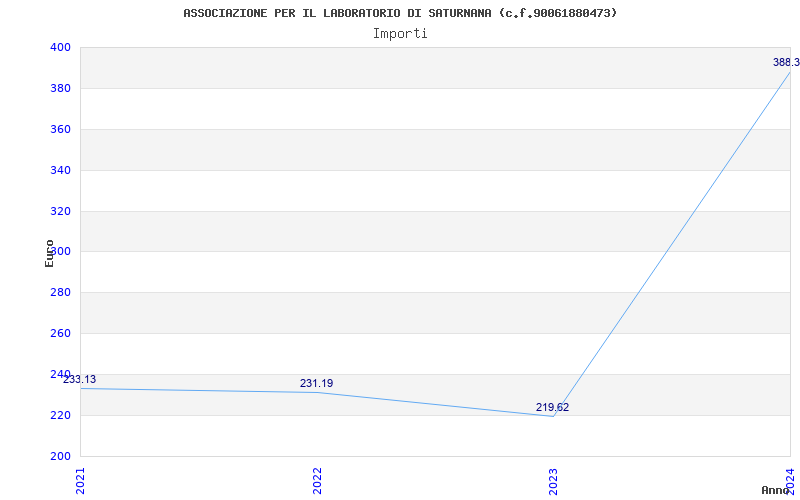The height and width of the screenshot is (500, 800).
Task: Click the 360 y-axis tick label
Action: (x=60, y=129)
